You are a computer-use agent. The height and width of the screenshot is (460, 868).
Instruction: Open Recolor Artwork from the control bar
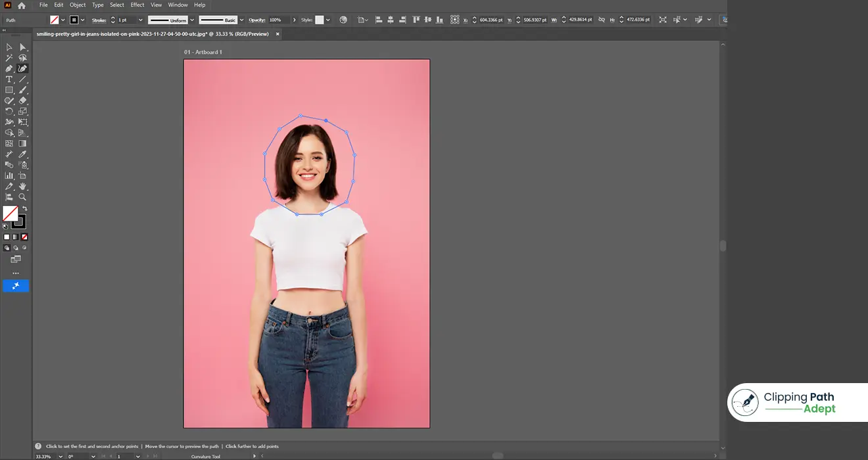(x=343, y=20)
